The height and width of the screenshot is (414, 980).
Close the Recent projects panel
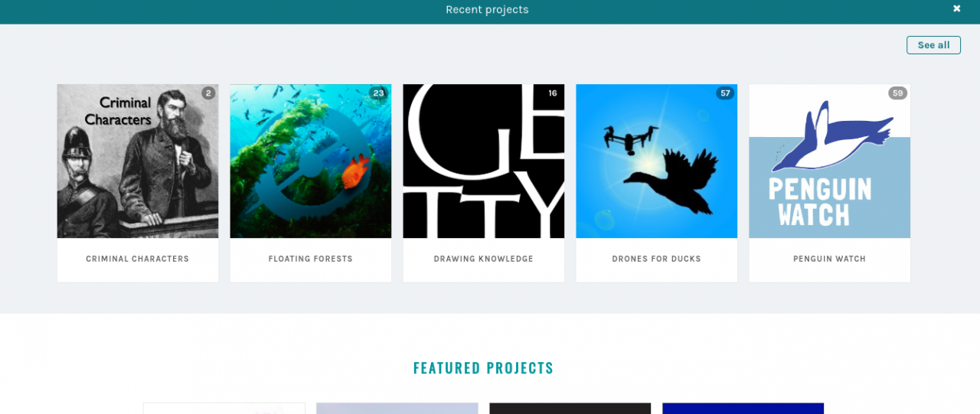956,9
